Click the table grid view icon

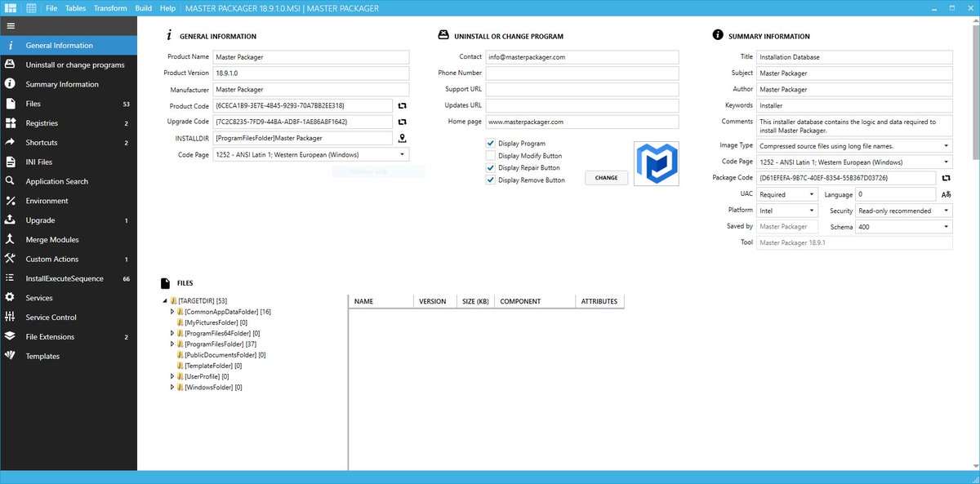31,8
